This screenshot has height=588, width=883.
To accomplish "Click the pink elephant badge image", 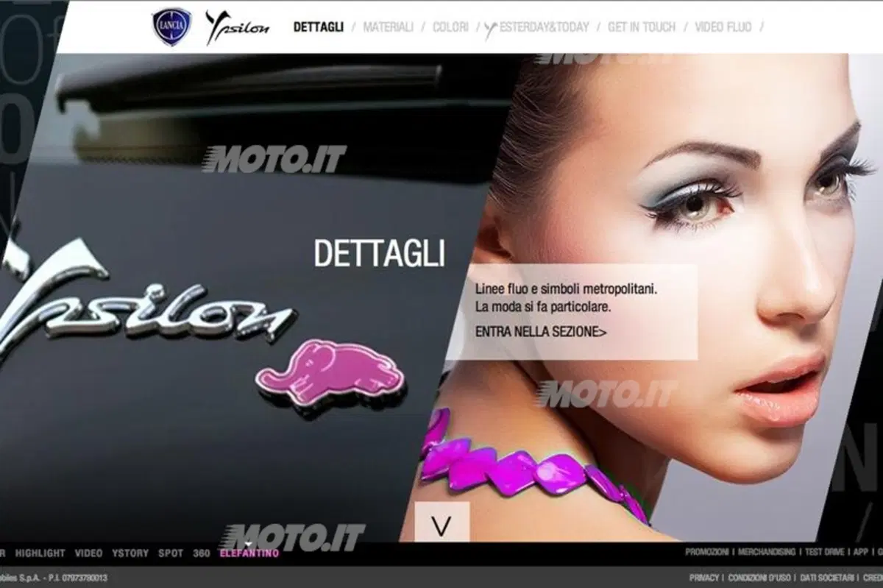I will (x=330, y=372).
